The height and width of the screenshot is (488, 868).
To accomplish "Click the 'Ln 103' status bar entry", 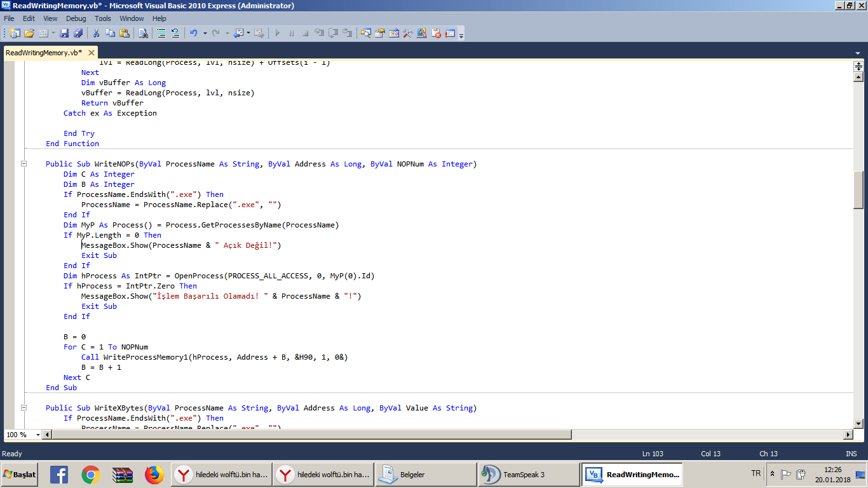I will [653, 454].
